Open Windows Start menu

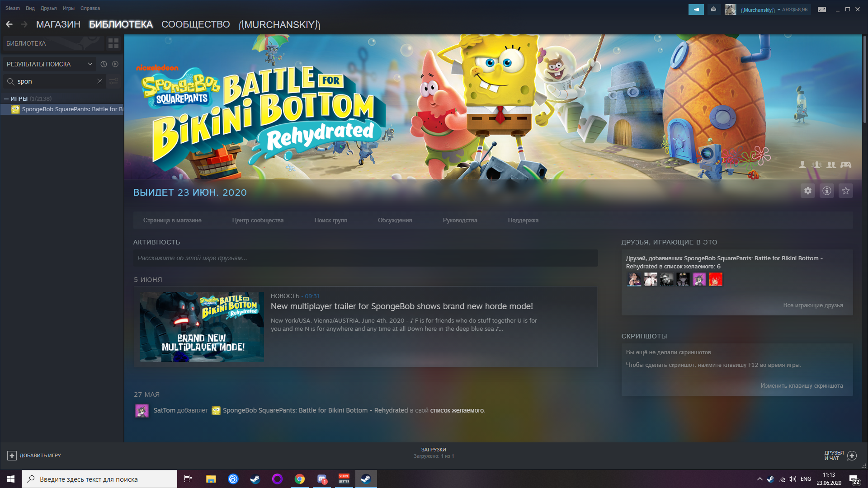click(x=11, y=479)
